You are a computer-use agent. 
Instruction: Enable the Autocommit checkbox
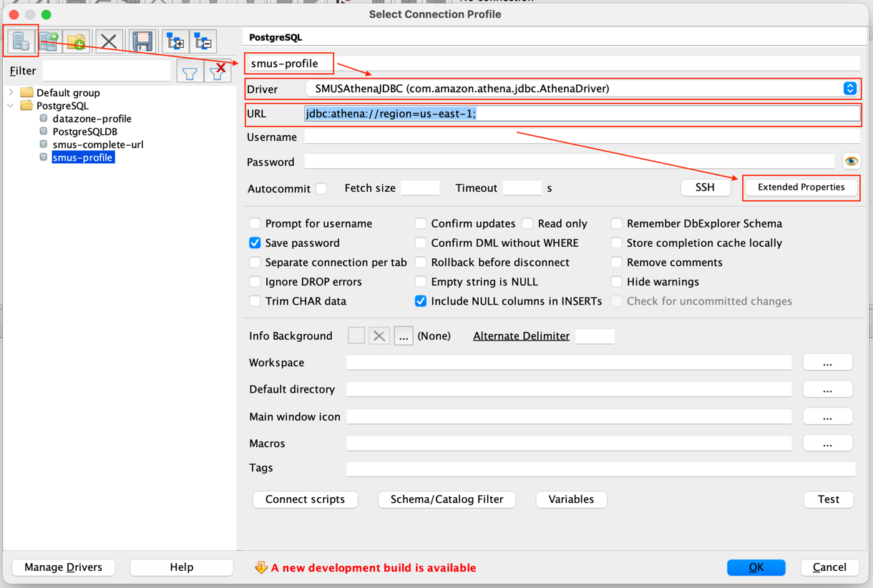[x=321, y=188]
